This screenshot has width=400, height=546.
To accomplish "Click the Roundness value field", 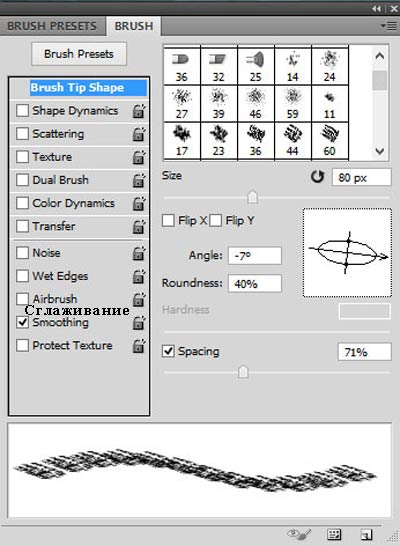I will 255,283.
